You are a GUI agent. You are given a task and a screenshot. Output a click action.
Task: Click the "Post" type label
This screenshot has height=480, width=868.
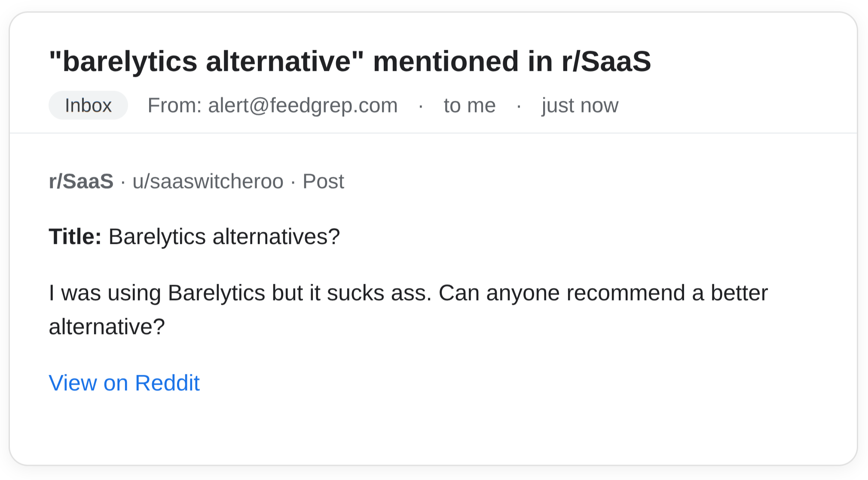[323, 181]
